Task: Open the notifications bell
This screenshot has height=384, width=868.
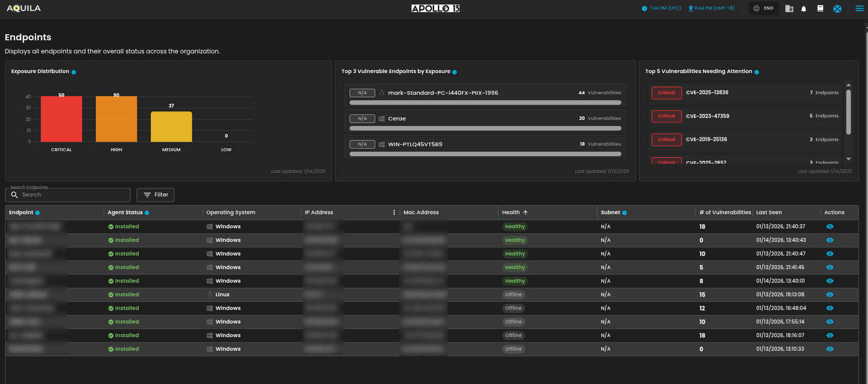Action: (x=804, y=9)
